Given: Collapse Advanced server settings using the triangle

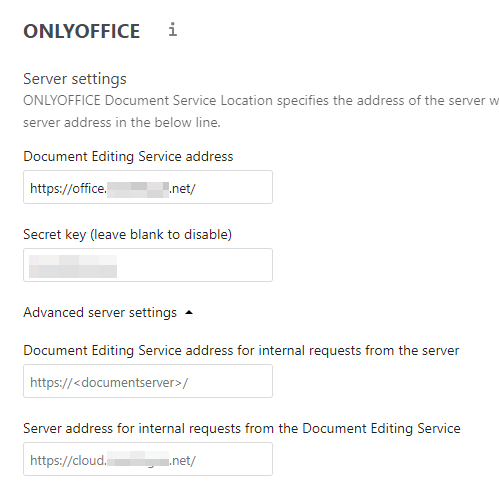Looking at the screenshot, I should [189, 313].
